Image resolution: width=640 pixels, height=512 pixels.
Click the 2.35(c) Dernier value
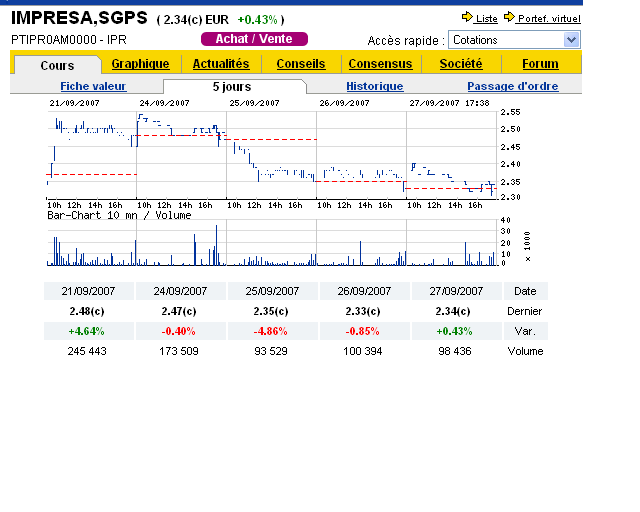[x=271, y=311]
